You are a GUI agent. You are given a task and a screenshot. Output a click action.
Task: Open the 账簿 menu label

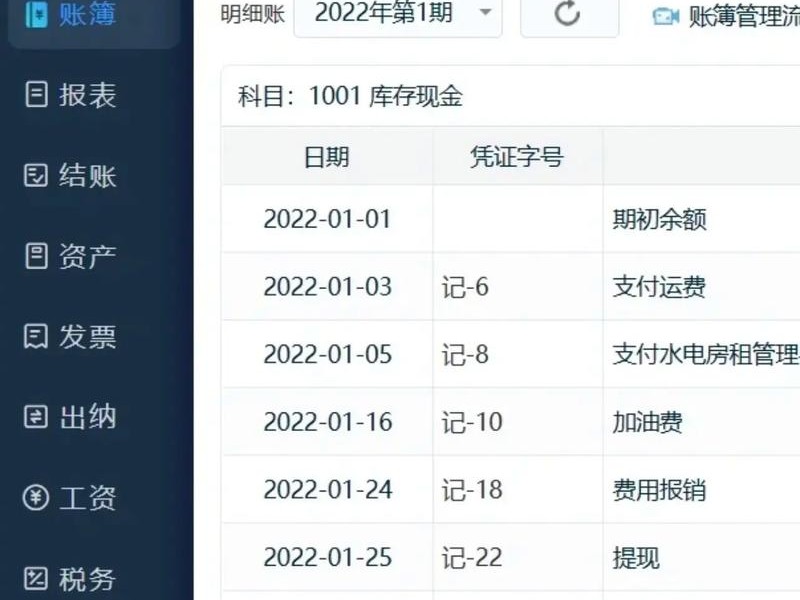click(87, 14)
